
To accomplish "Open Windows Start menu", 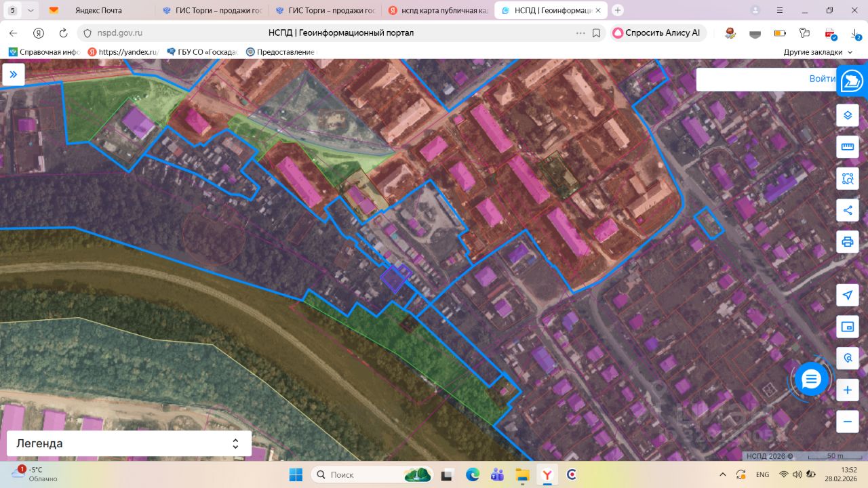I will coord(296,474).
